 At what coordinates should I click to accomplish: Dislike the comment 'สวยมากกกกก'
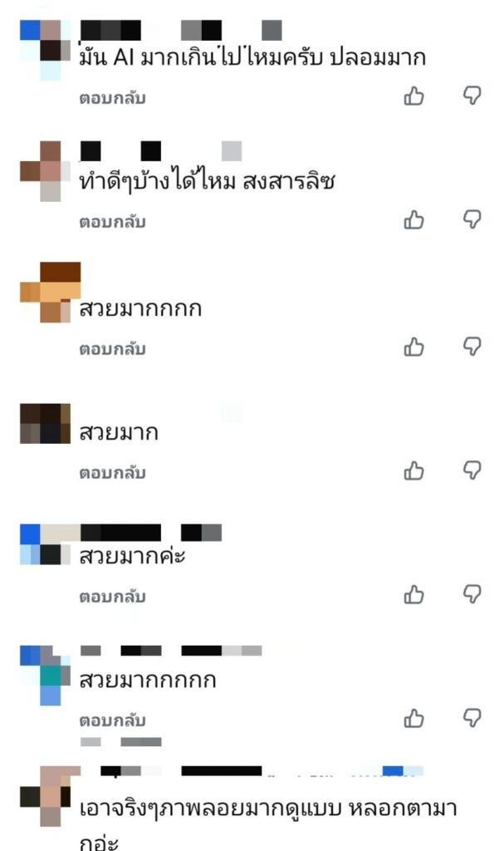pos(472,347)
